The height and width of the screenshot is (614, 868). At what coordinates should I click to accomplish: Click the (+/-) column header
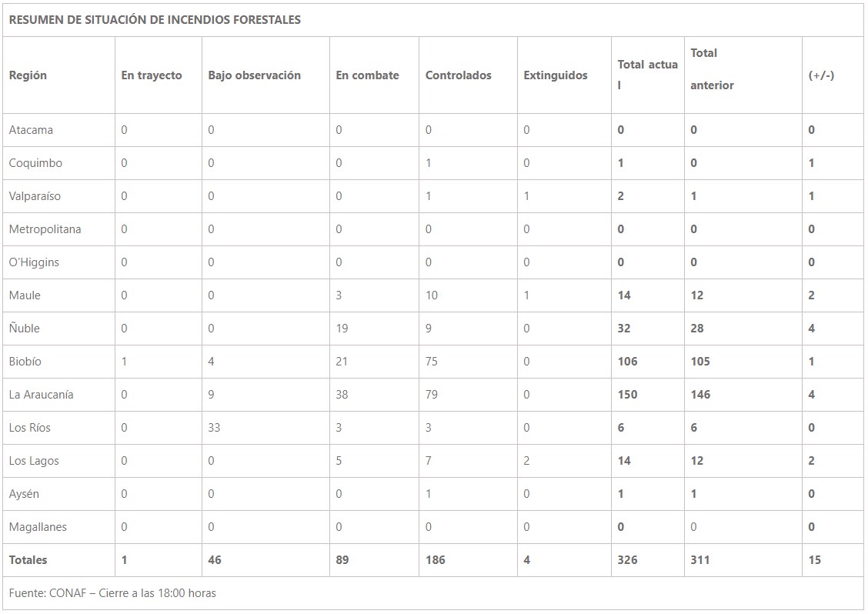pos(821,75)
